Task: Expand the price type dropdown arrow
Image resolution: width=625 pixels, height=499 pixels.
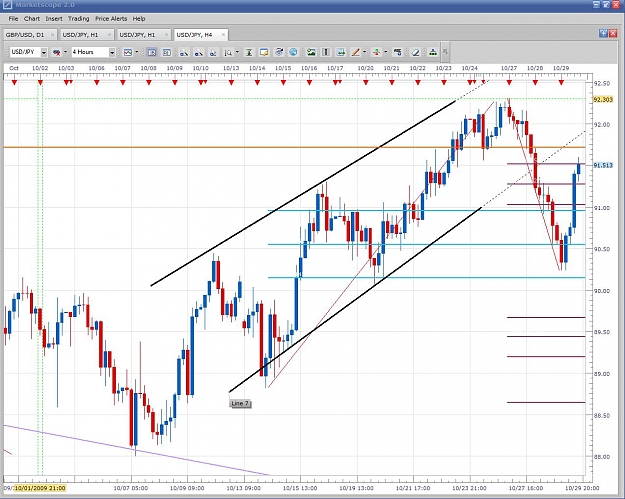Action: coord(65,52)
